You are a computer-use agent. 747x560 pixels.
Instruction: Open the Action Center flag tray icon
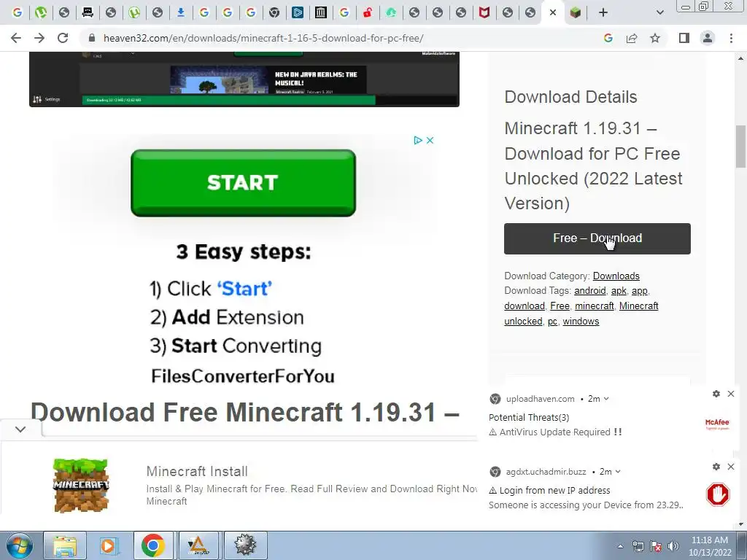656,546
